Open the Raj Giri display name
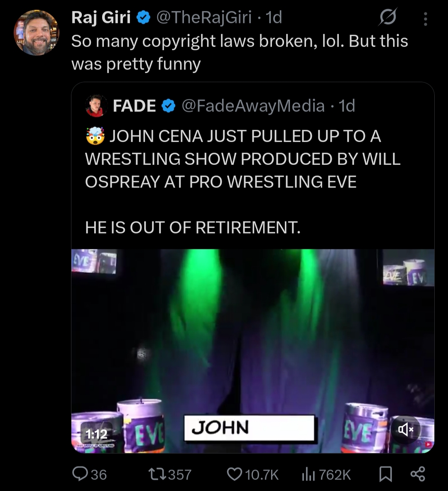This screenshot has width=448, height=491. [x=101, y=17]
